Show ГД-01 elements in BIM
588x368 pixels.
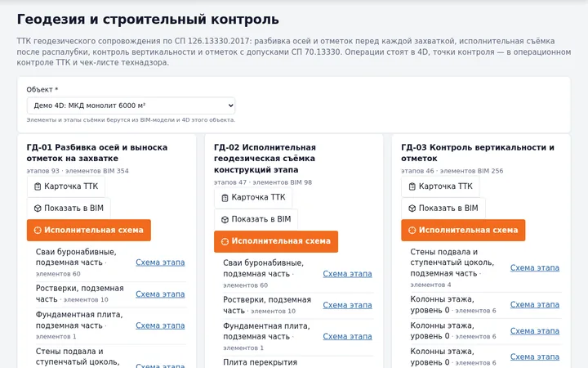(x=69, y=209)
